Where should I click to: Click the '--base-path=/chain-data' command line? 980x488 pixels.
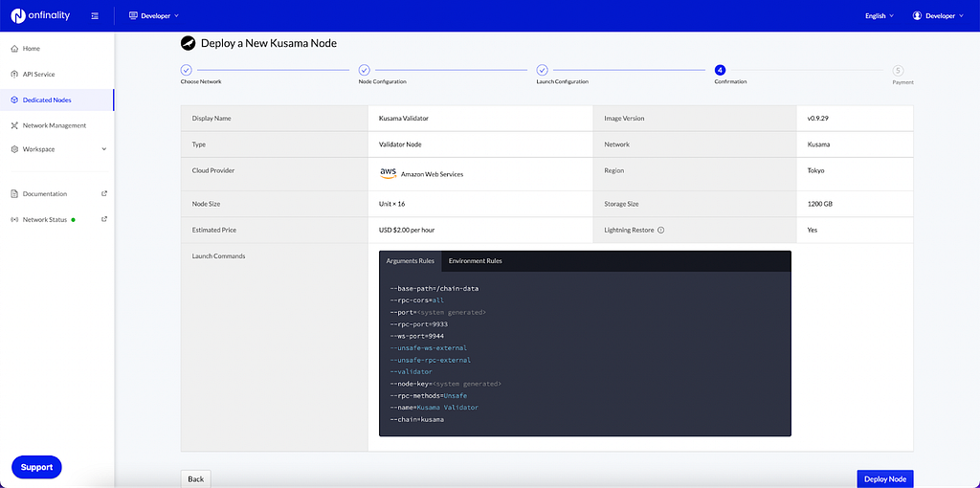click(x=434, y=288)
